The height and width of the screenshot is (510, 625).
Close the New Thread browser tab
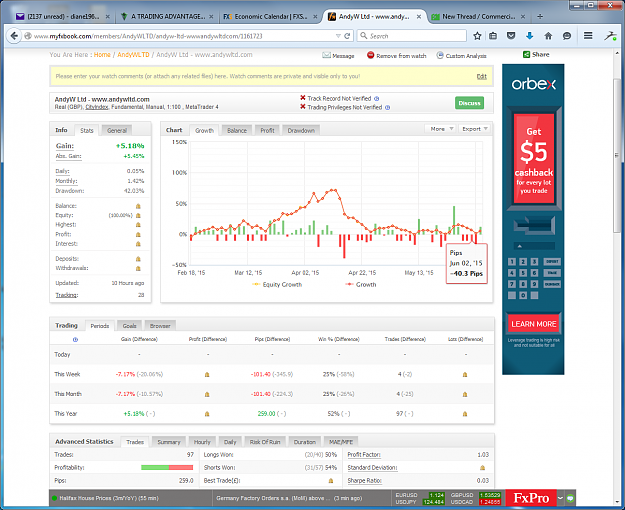pos(523,16)
